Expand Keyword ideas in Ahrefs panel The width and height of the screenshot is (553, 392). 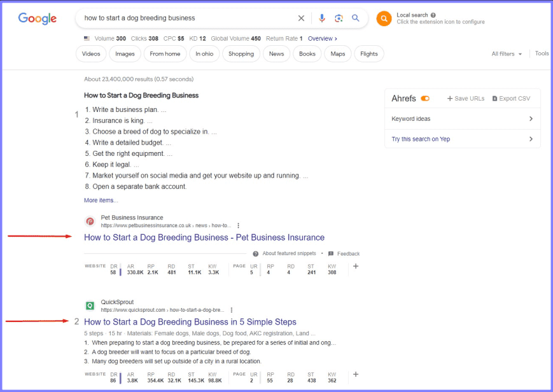pyautogui.click(x=463, y=118)
